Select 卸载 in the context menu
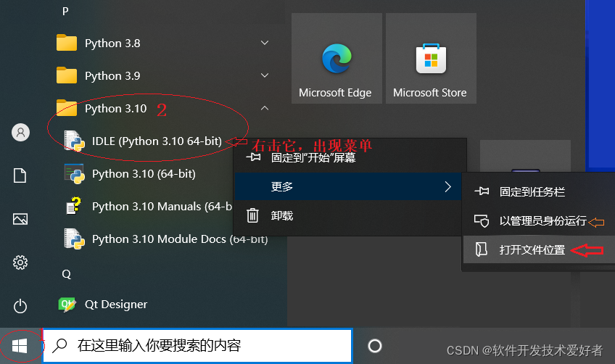Viewport: 615px width, 364px height. pos(347,215)
